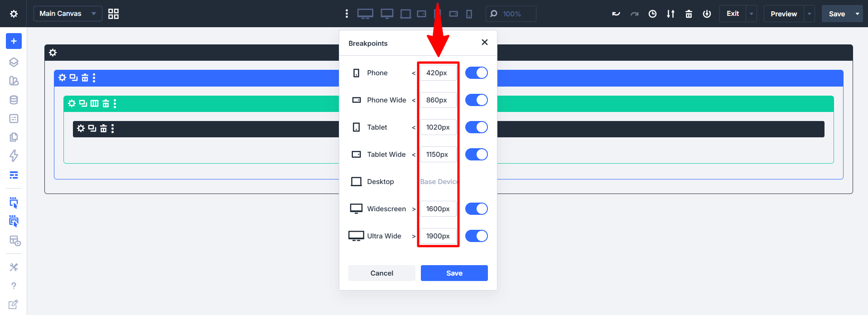
Task: Toggle the wireframe view sidebar icon
Action: click(14, 175)
